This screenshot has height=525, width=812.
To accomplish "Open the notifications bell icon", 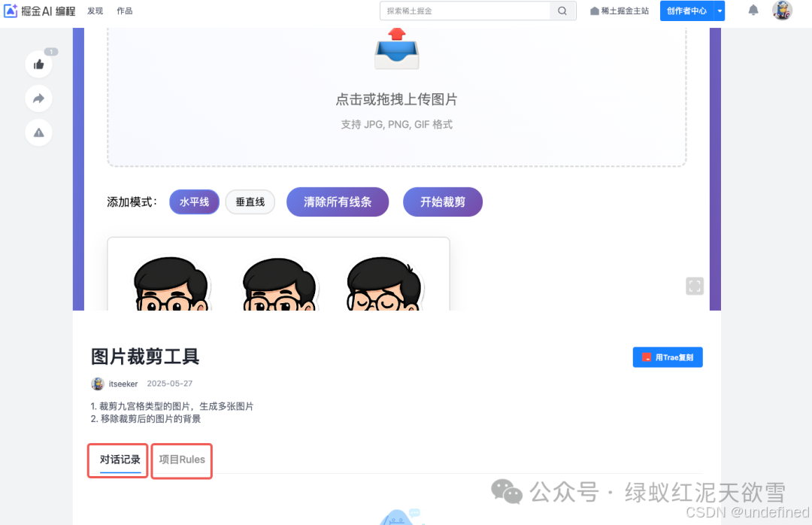I will tap(753, 11).
